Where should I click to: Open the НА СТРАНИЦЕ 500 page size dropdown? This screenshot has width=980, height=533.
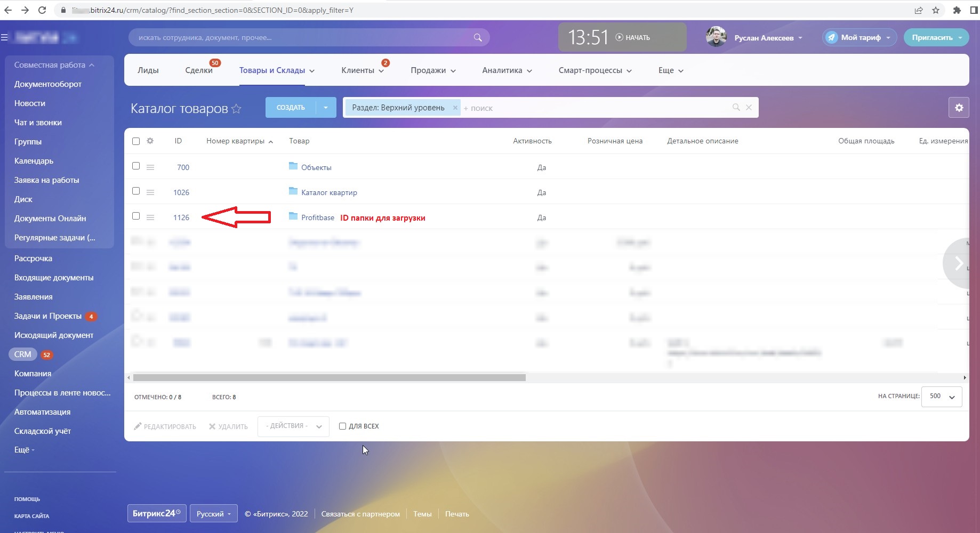click(x=942, y=397)
